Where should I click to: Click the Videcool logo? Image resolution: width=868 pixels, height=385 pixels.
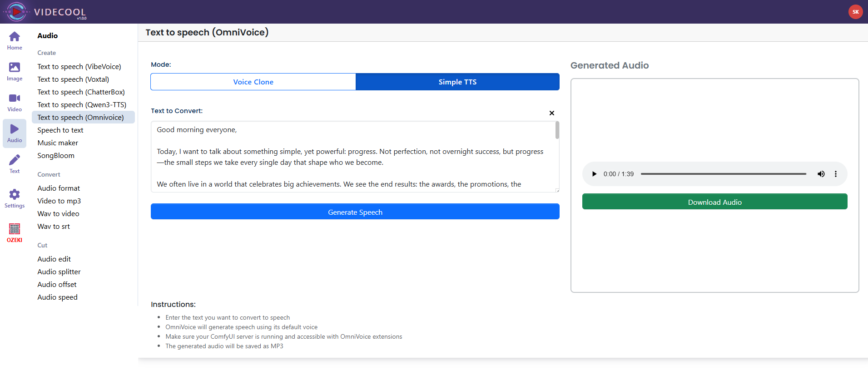tap(45, 12)
